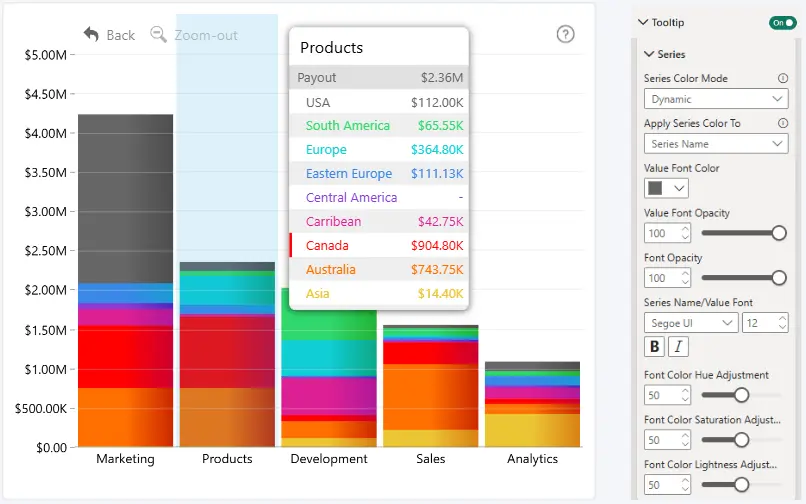Click the Payout total row in the tooltip
The width and height of the screenshot is (806, 504).
pos(379,78)
